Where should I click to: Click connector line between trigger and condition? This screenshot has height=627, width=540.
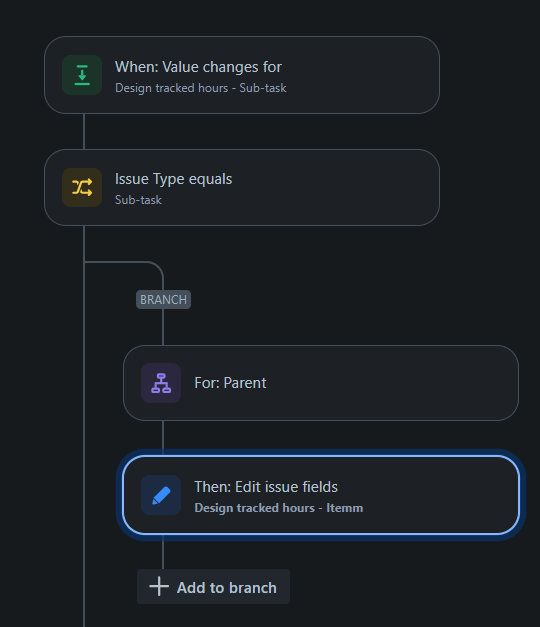[x=84, y=132]
